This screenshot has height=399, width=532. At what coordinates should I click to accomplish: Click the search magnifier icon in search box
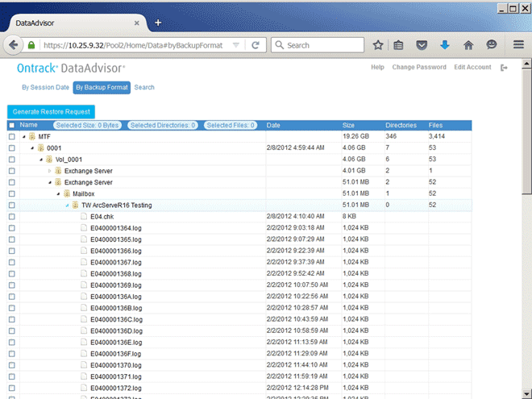click(x=279, y=45)
